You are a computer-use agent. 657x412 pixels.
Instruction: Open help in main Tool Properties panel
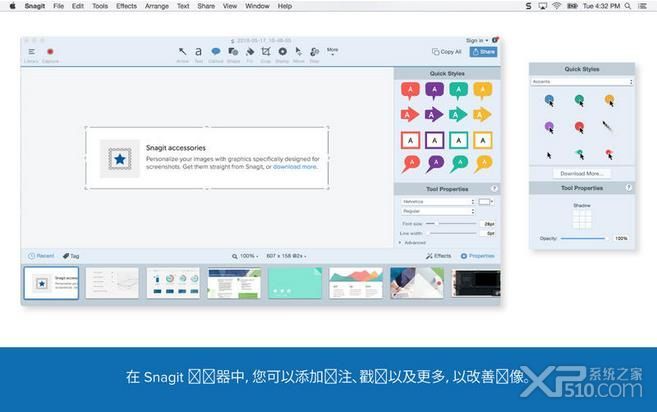(494, 189)
